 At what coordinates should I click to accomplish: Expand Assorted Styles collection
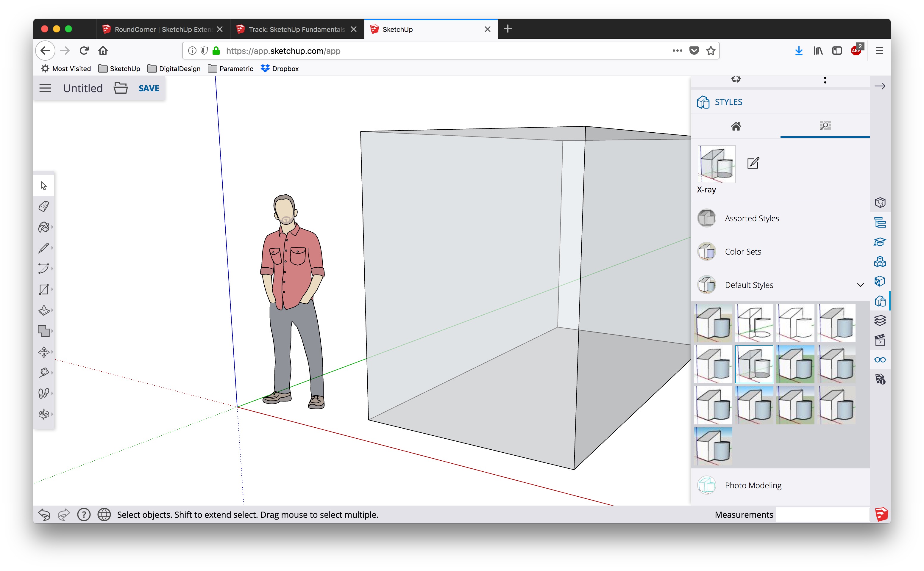click(752, 218)
